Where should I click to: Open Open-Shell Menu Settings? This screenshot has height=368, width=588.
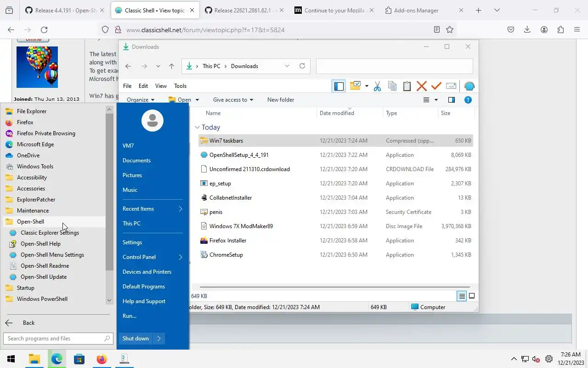[x=55, y=255]
